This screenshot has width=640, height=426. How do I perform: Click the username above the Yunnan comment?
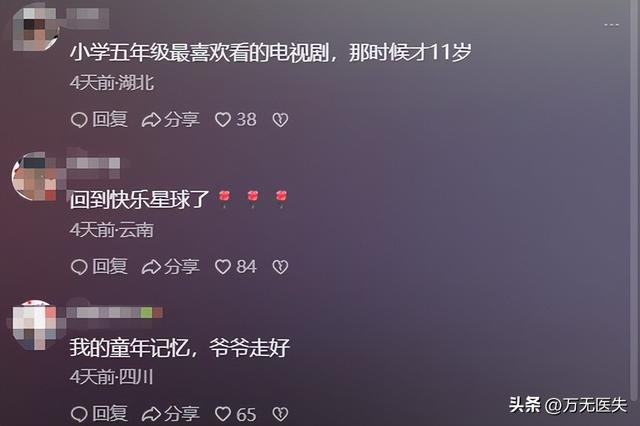pyautogui.click(x=93, y=163)
